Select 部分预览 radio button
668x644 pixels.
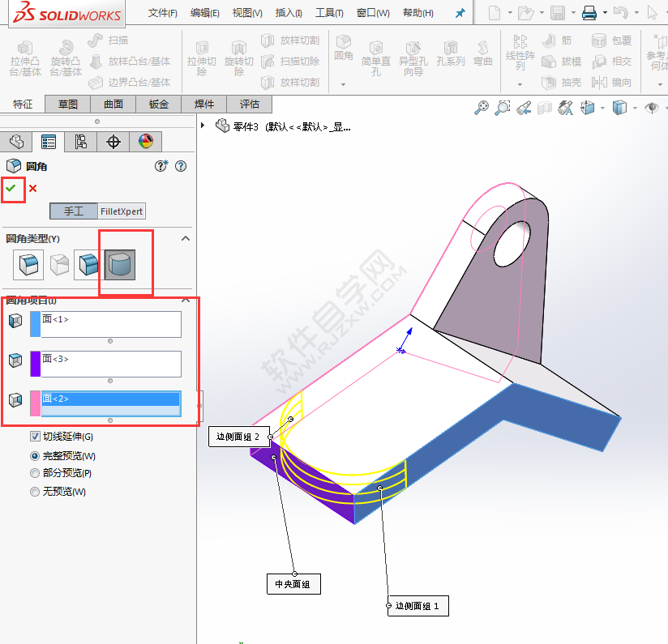(35, 473)
